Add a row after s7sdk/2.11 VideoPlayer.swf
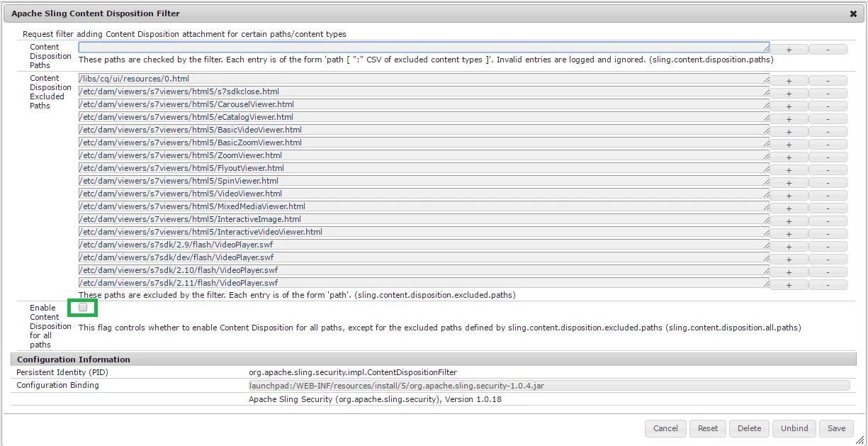The image size is (868, 446). point(789,285)
